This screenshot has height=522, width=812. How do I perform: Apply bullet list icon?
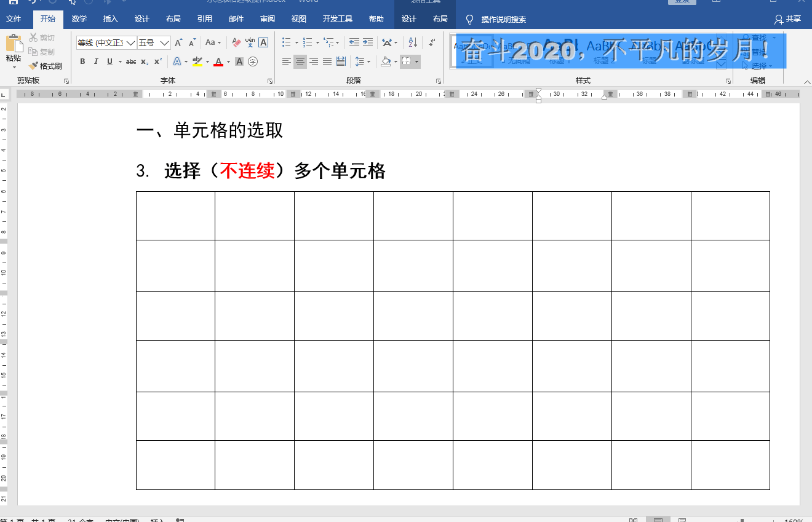pyautogui.click(x=286, y=43)
